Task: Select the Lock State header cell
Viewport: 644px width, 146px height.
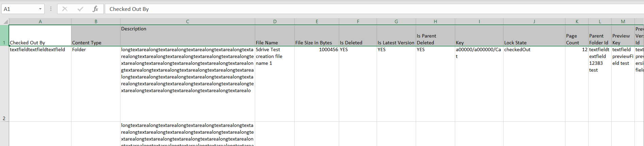Action: [534, 35]
